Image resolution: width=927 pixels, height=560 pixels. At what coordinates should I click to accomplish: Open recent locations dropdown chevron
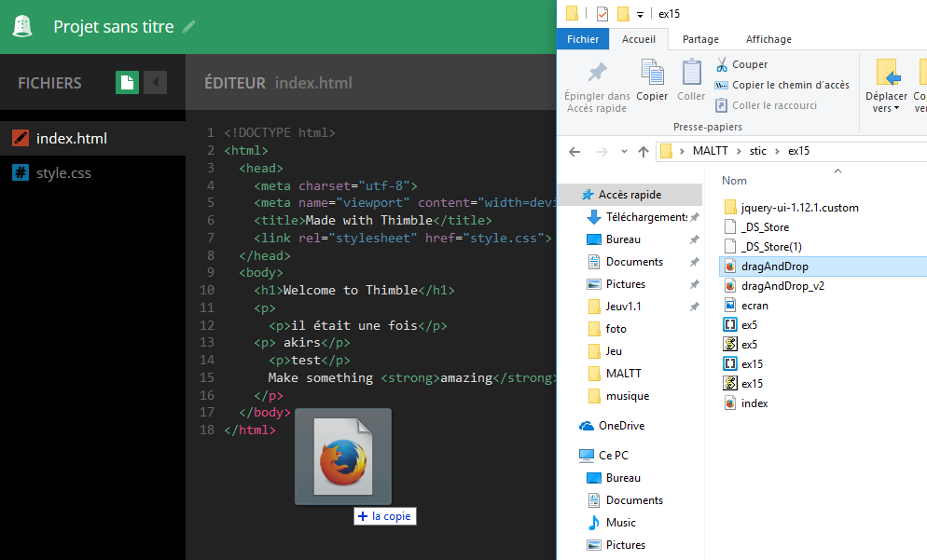(624, 152)
